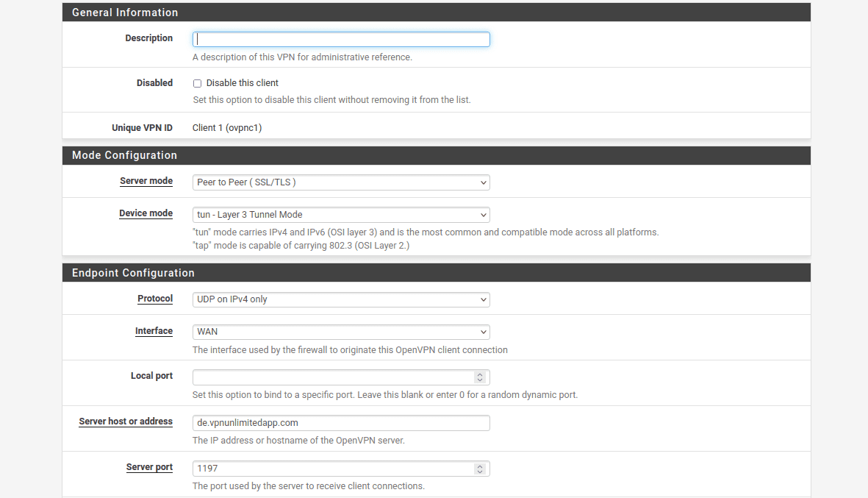Enable the Disable this client checkbox

197,84
